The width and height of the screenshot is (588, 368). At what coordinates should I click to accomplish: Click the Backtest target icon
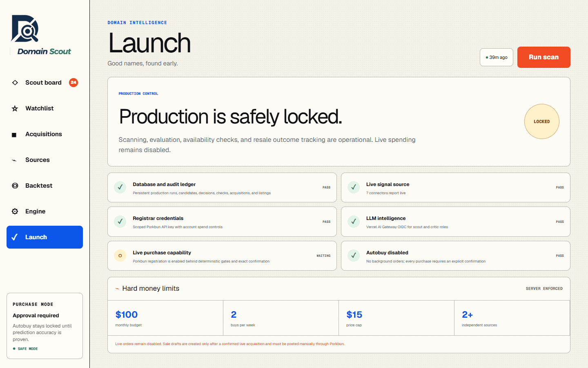pyautogui.click(x=15, y=186)
